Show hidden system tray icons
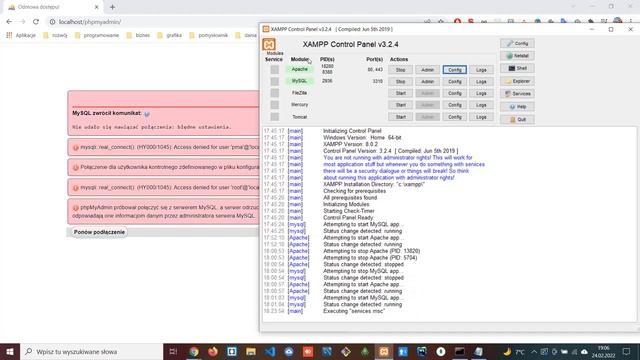The height and width of the screenshot is (360, 640). point(534,351)
